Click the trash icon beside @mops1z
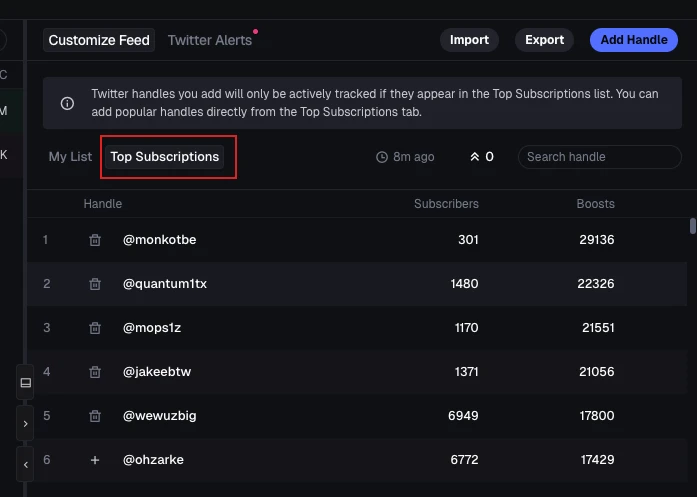 (x=95, y=328)
